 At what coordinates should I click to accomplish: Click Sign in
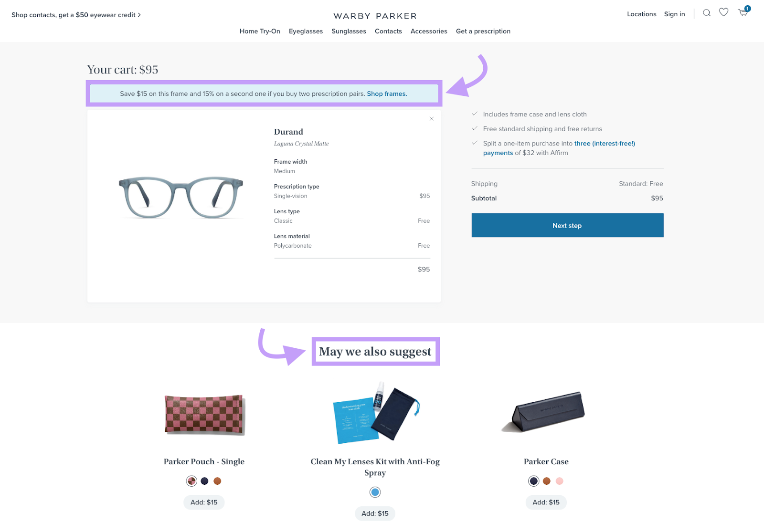674,14
